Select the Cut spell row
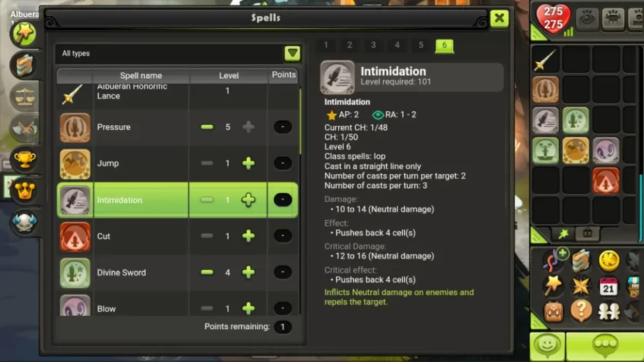This screenshot has width=644, height=362. [x=177, y=236]
